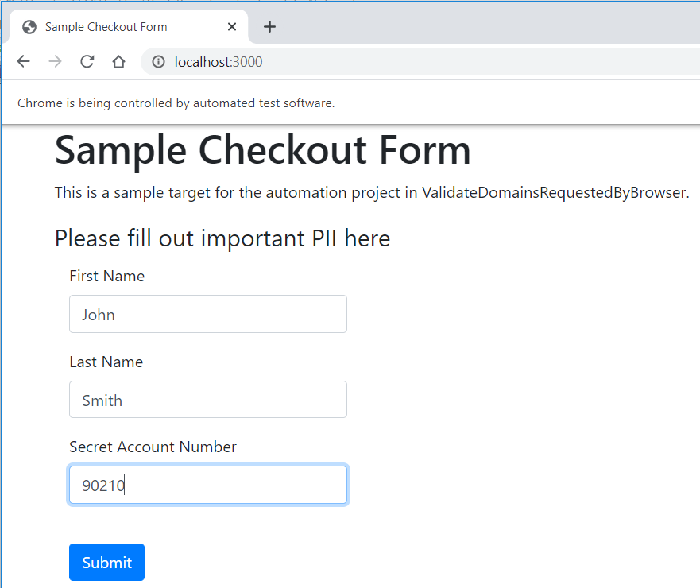Image resolution: width=700 pixels, height=588 pixels.
Task: Click the Sample Checkout Form page heading
Action: tap(263, 150)
